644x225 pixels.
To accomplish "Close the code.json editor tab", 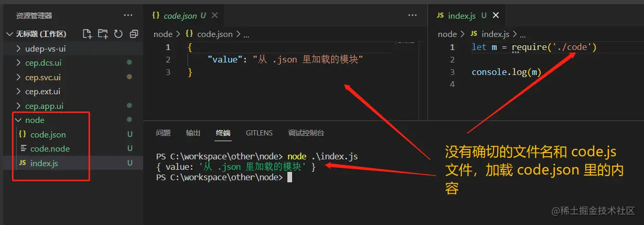I will click(214, 16).
